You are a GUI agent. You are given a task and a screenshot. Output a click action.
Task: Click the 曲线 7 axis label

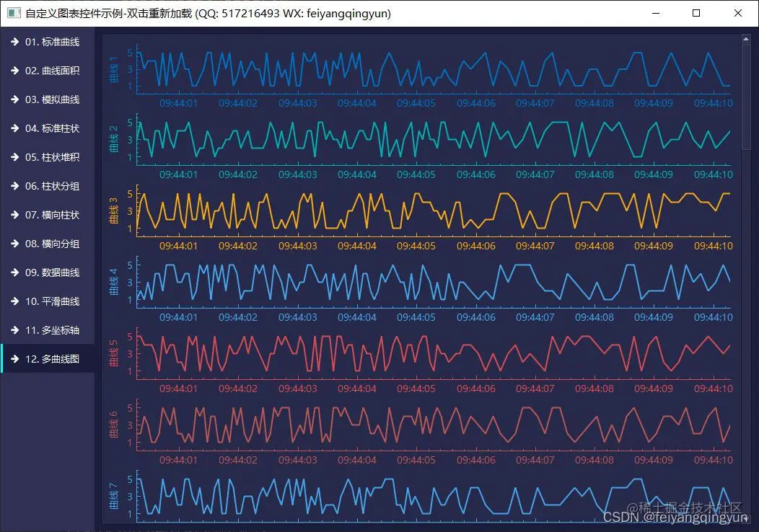[114, 496]
